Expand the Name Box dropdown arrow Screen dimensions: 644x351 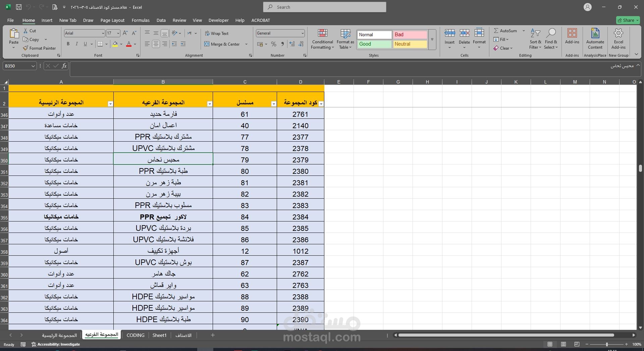click(x=33, y=66)
